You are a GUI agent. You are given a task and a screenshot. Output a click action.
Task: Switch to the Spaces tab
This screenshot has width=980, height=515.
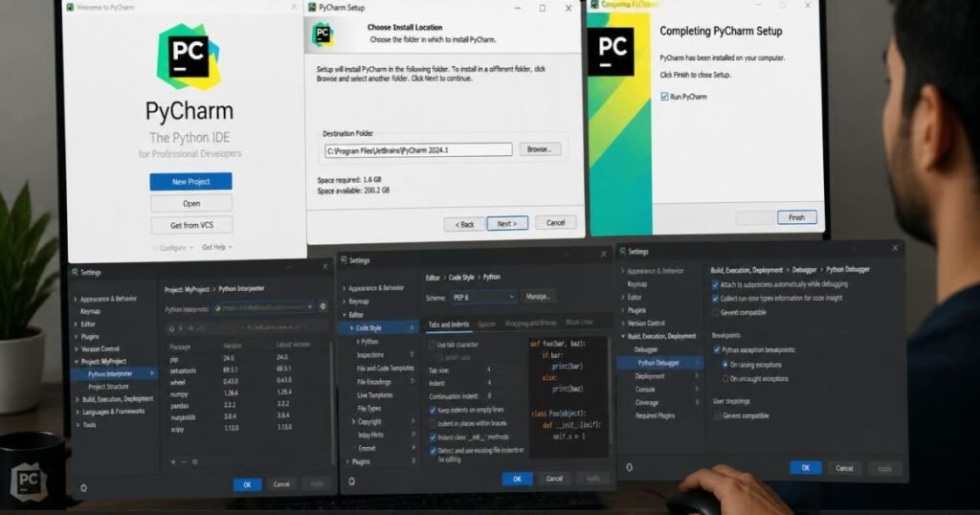click(x=486, y=324)
